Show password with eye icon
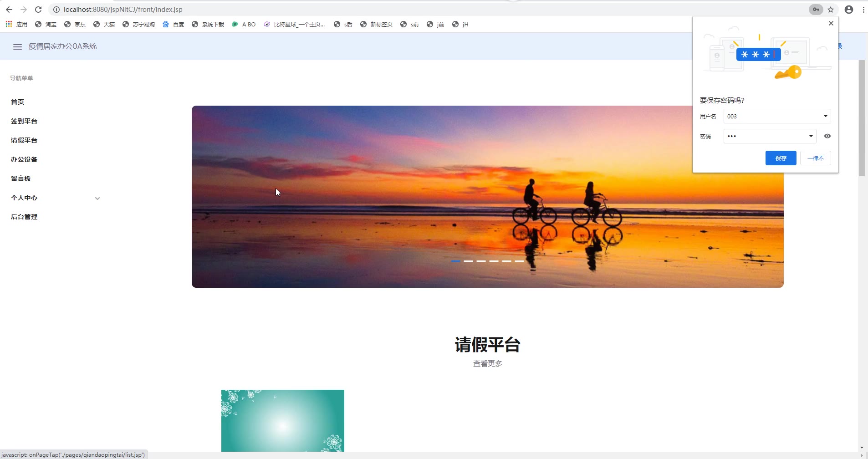This screenshot has width=868, height=459. click(827, 136)
